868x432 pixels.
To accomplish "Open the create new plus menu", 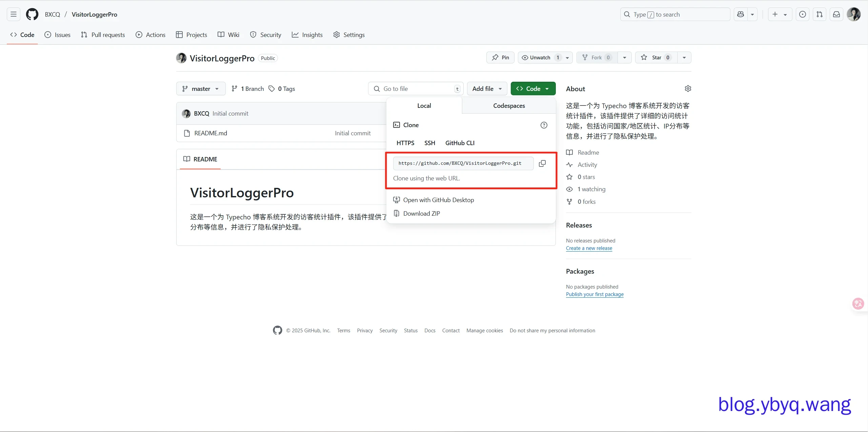I will 780,14.
